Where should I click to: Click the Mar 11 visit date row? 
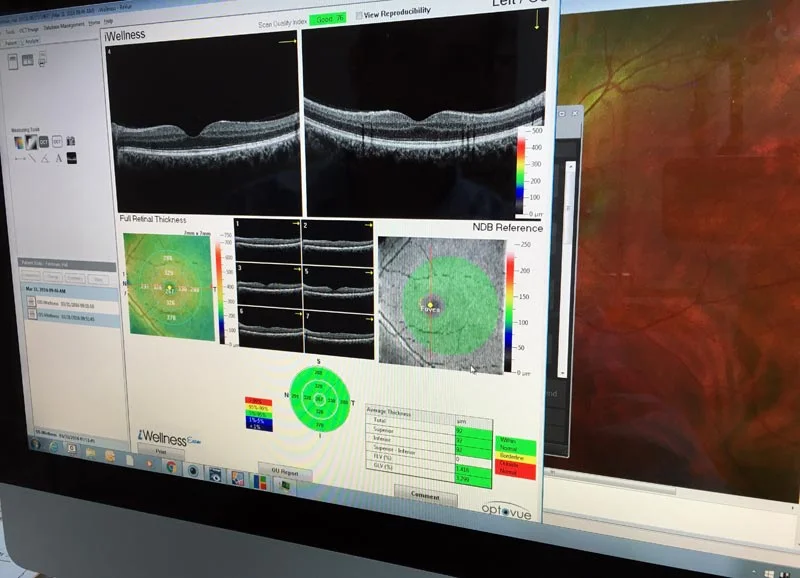tap(71, 291)
